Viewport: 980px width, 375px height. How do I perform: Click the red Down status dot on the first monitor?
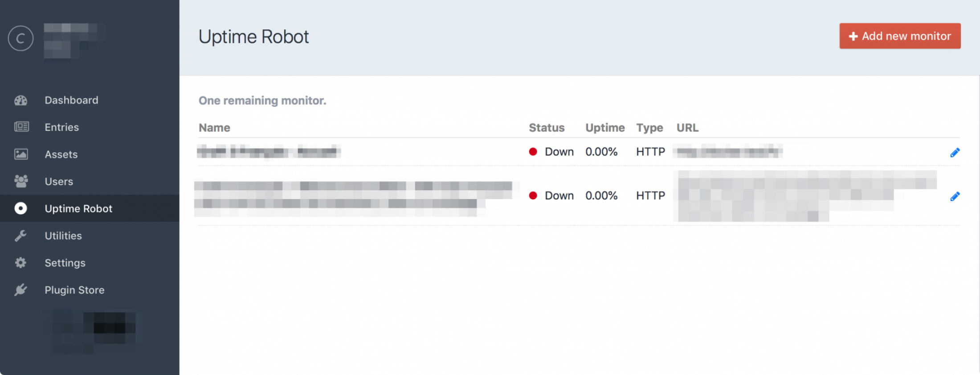533,151
